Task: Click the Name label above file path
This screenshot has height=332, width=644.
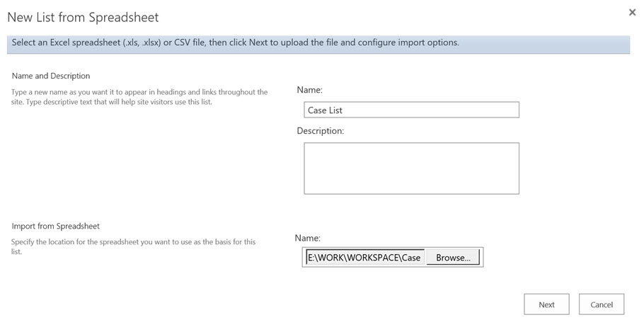Action: 309,239
